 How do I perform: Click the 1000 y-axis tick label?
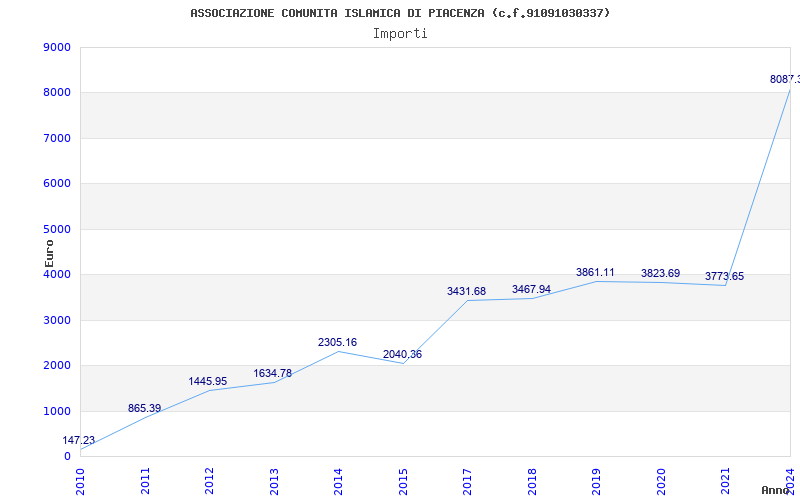coord(57,411)
